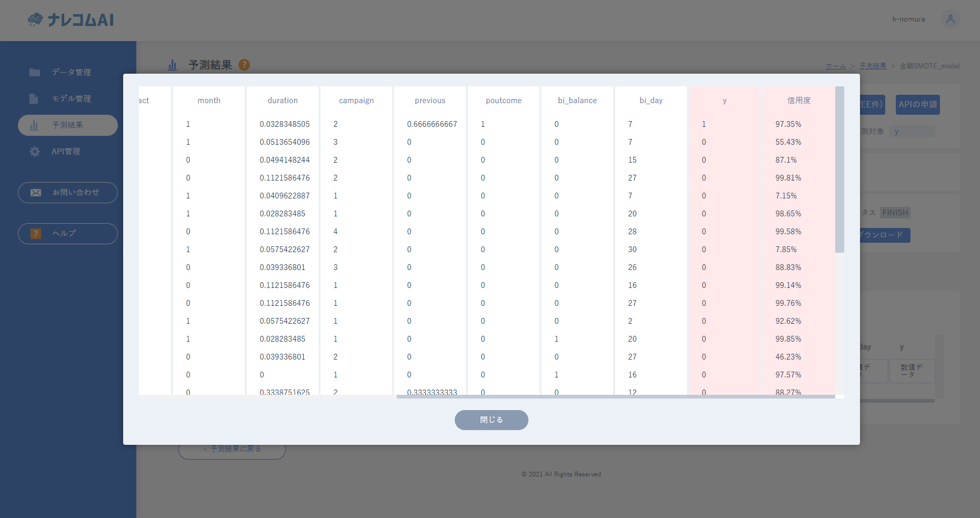Click the bi_day value 26
The height and width of the screenshot is (518, 980).
point(632,267)
